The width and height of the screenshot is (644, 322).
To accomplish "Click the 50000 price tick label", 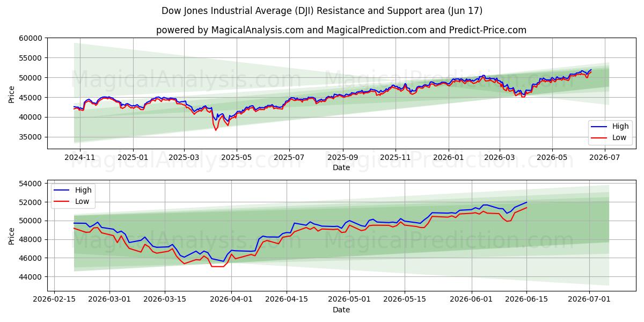I will 32,78.
